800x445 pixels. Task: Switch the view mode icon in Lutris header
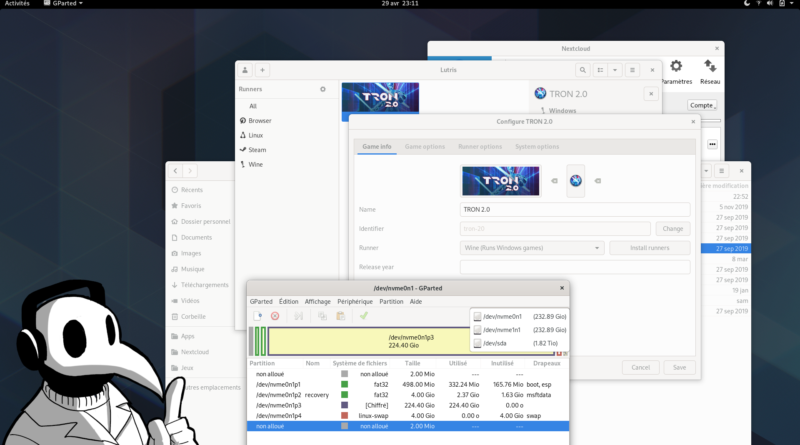tap(601, 70)
